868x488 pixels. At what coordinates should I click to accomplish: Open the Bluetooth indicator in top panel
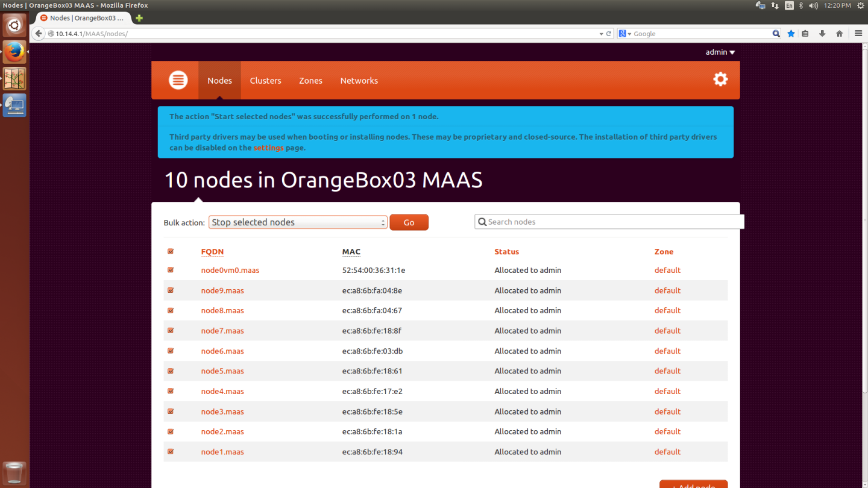(x=801, y=5)
